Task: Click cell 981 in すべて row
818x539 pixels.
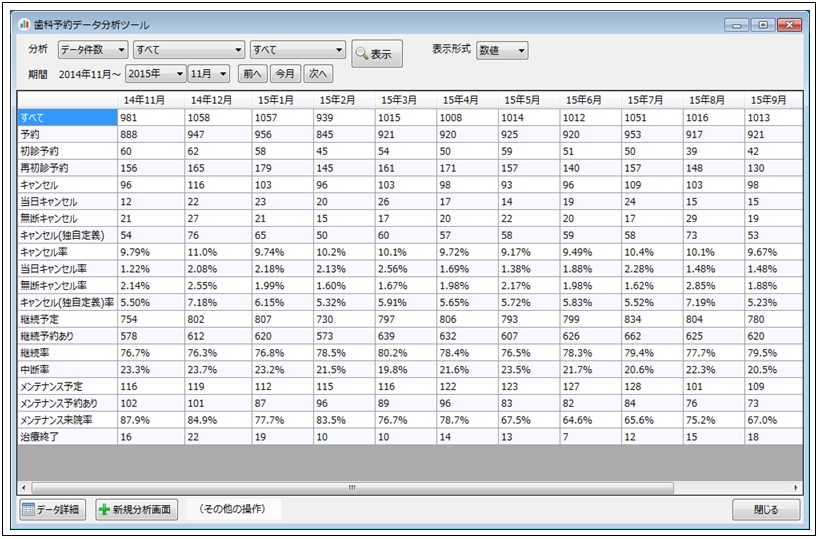Action: click(151, 118)
